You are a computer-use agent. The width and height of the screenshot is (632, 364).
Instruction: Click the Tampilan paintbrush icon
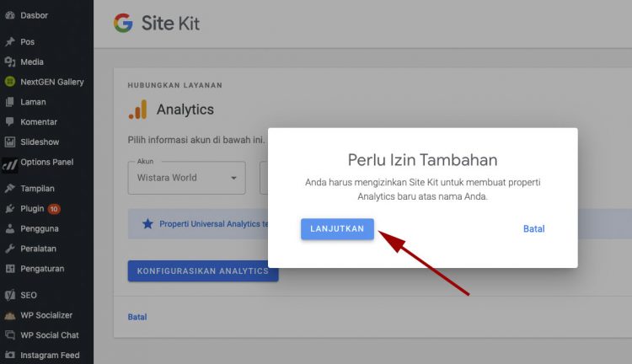pyautogui.click(x=10, y=188)
